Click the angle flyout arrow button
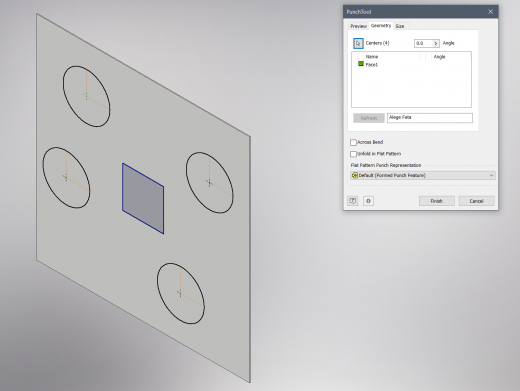 pyautogui.click(x=436, y=43)
